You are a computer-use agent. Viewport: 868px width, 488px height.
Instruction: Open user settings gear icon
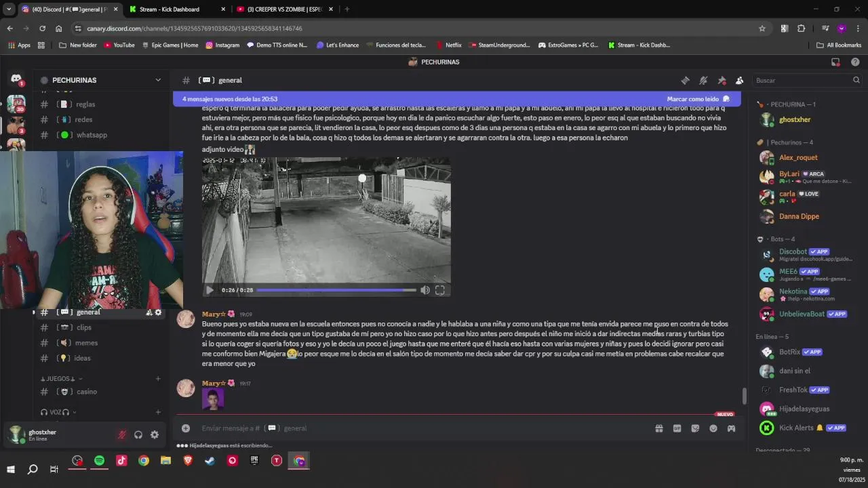[155, 435]
